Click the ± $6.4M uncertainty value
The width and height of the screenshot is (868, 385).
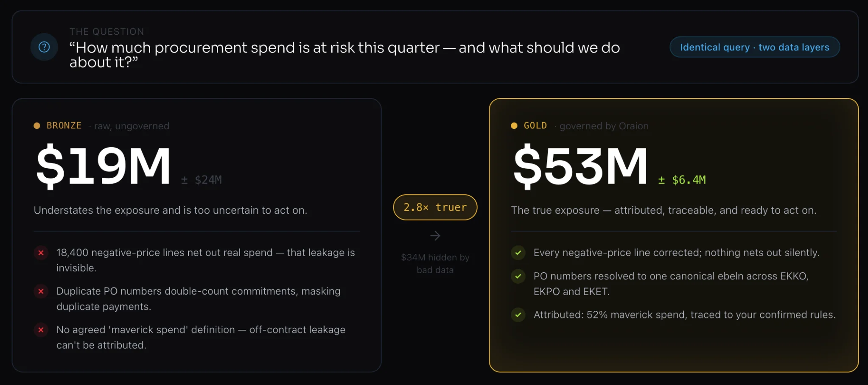coord(682,180)
